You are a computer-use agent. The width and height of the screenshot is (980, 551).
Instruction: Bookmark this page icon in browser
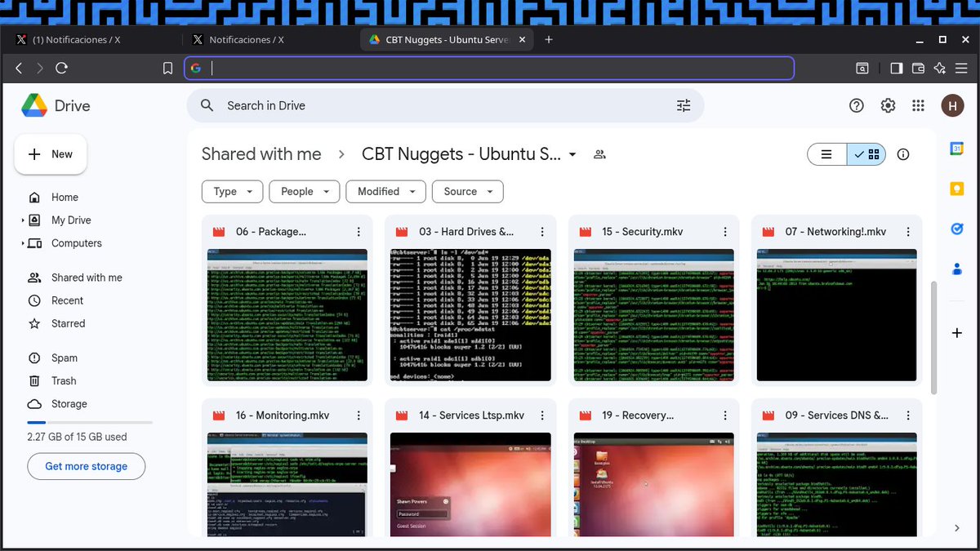coord(167,69)
